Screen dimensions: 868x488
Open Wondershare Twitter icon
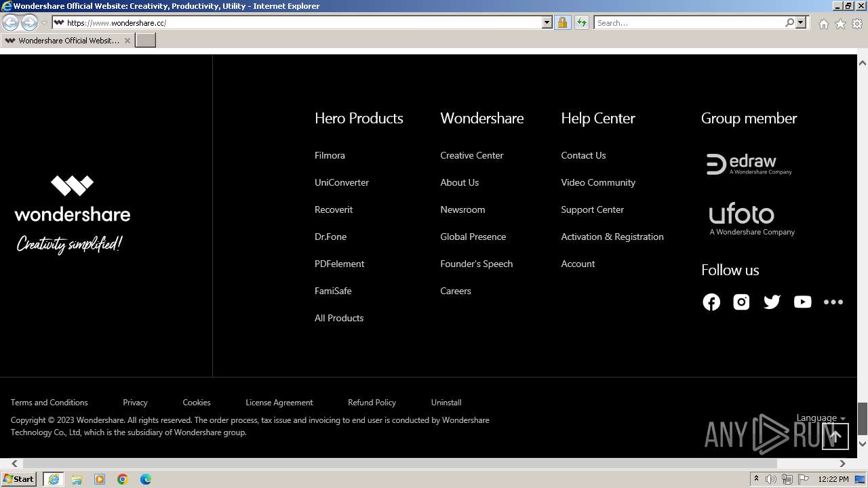pos(772,302)
